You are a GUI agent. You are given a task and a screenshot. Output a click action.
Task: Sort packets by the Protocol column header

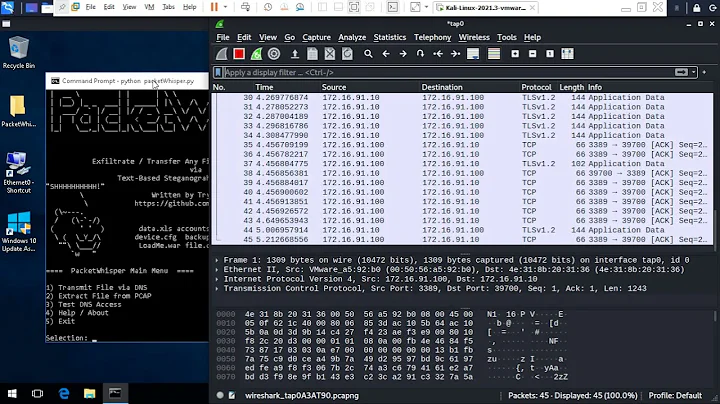536,87
